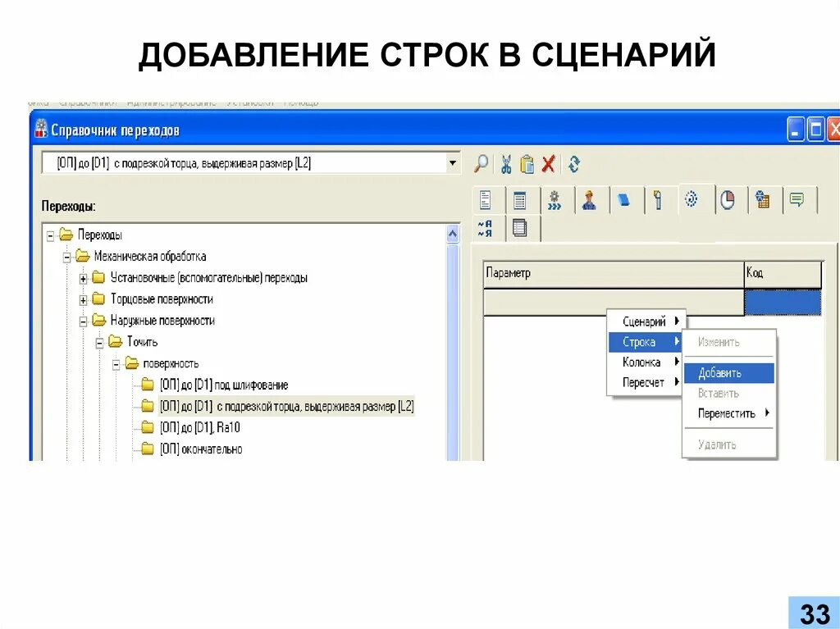This screenshot has width=840, height=629.
Task: Click the highlighted blue Код cell
Action: pyautogui.click(x=783, y=302)
